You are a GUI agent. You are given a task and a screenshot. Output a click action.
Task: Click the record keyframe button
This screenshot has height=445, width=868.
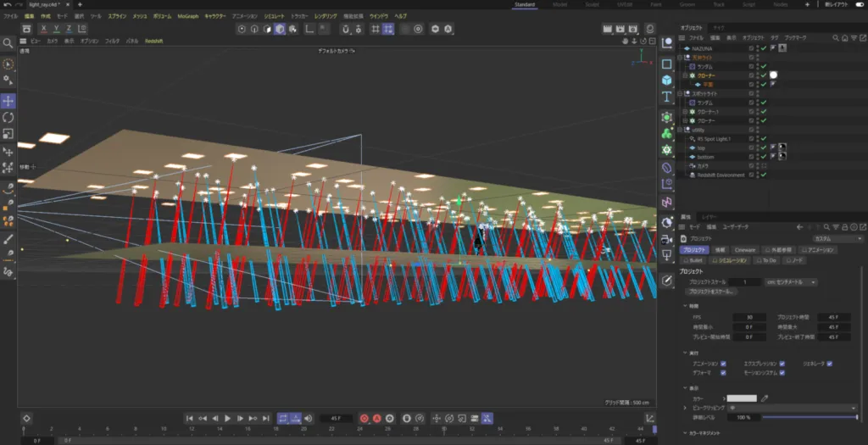point(364,418)
